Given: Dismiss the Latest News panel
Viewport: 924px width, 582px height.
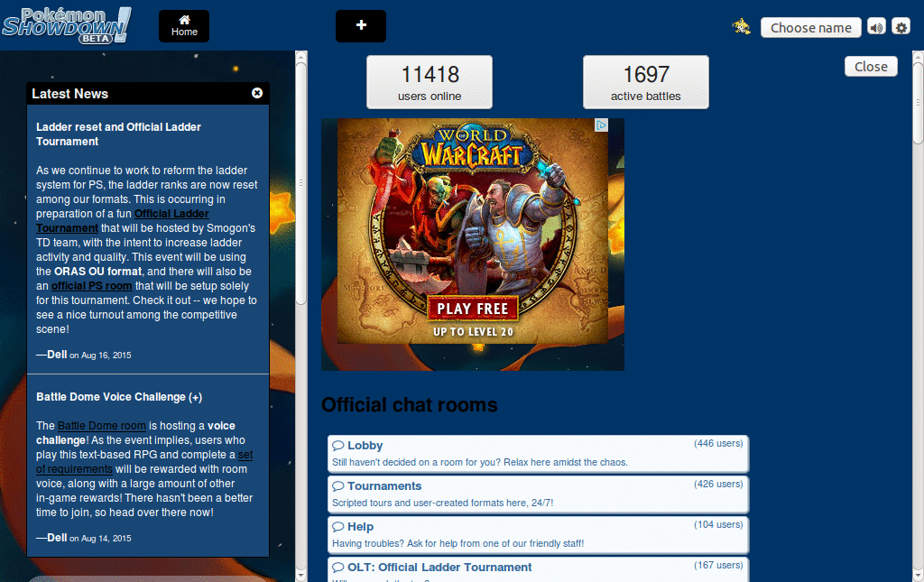Looking at the screenshot, I should [x=257, y=93].
